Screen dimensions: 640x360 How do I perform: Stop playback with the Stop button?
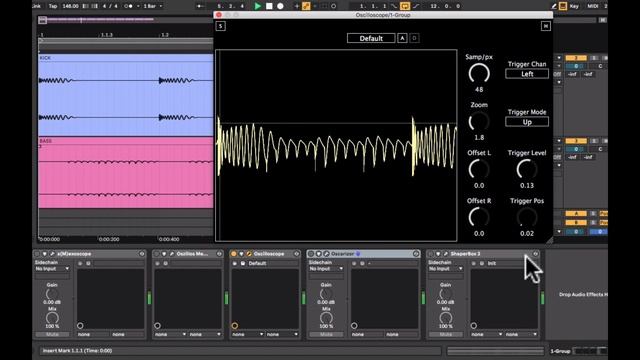pyautogui.click(x=269, y=6)
